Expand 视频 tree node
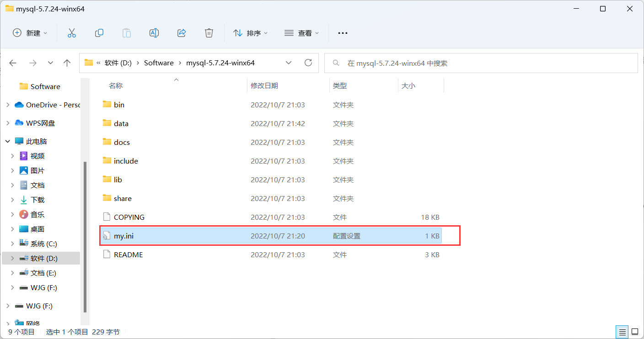The image size is (644, 339). point(13,156)
